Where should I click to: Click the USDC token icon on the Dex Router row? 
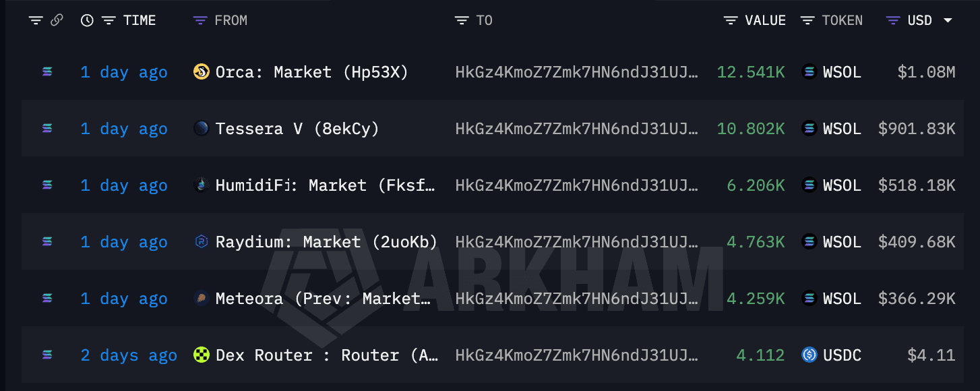[809, 355]
